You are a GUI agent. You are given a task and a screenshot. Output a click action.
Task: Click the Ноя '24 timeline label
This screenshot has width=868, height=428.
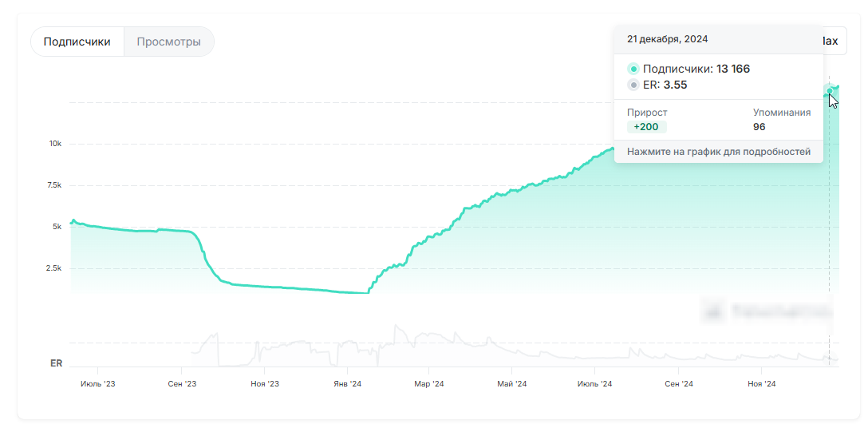(x=761, y=384)
